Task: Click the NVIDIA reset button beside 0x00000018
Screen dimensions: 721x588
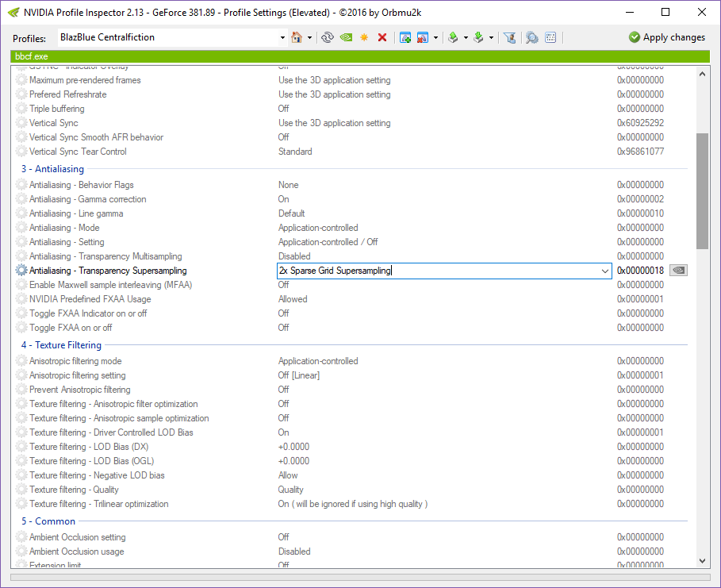Action: pos(678,271)
